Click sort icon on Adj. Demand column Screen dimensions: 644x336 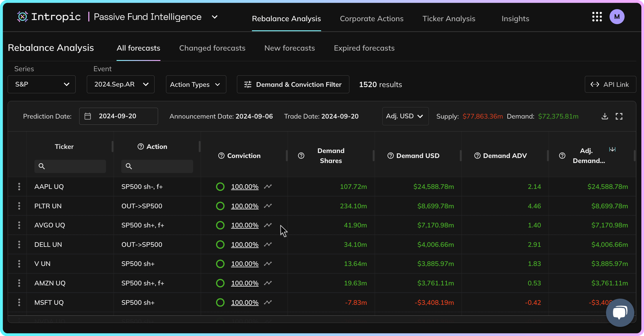(612, 149)
